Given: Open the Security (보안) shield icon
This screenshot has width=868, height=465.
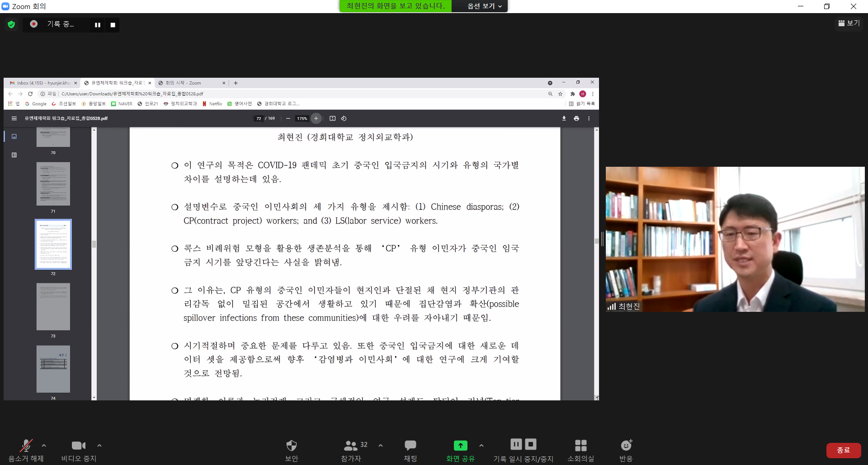Looking at the screenshot, I should coord(291,446).
